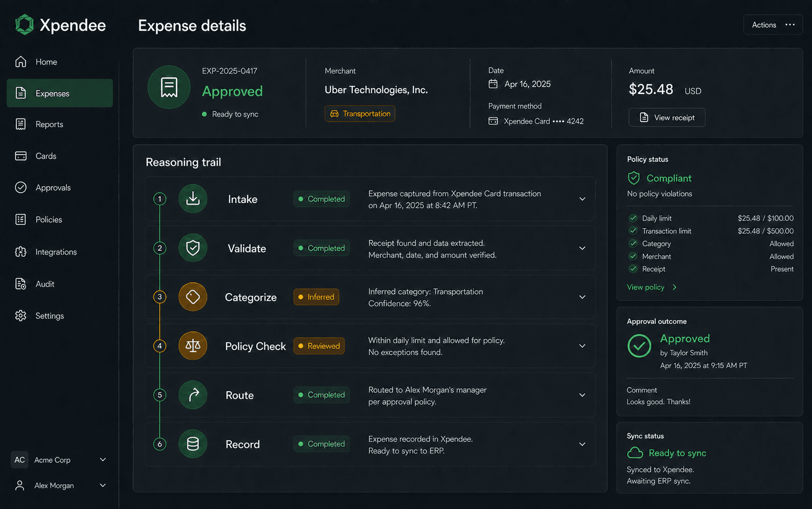
Task: Open the Cards page
Action: [46, 156]
